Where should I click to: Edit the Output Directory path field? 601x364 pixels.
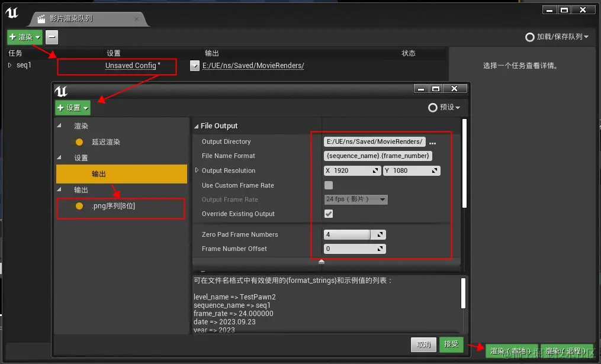(374, 142)
